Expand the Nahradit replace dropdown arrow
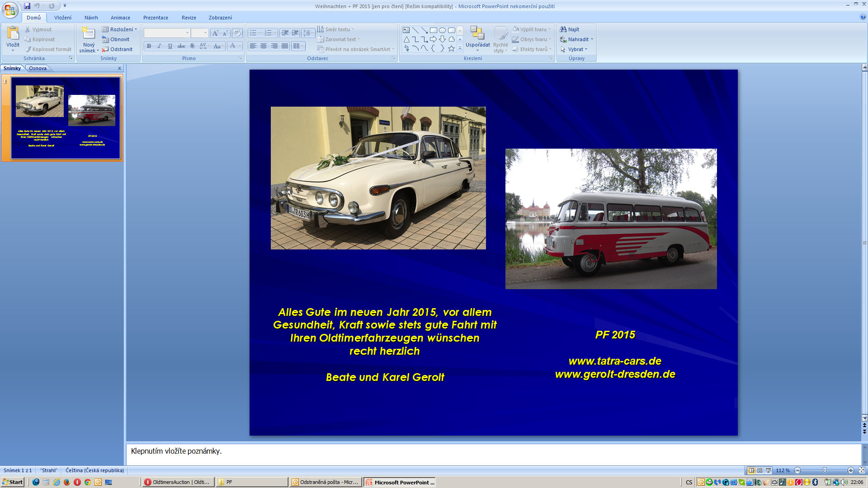The height and width of the screenshot is (488, 868). 592,39
